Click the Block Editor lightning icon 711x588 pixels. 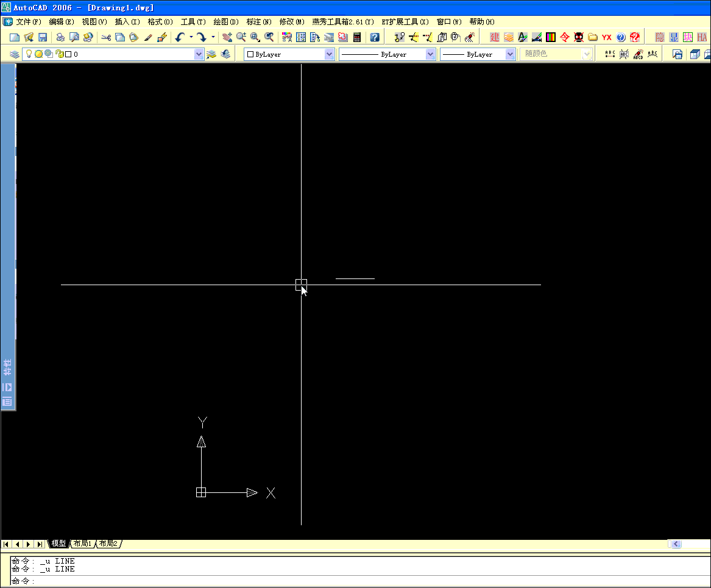162,37
